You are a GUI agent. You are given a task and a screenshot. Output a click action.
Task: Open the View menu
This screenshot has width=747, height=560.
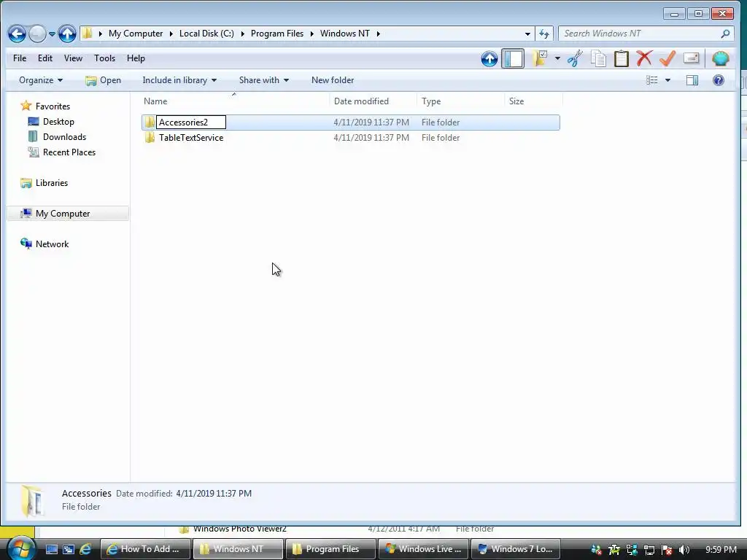[73, 58]
